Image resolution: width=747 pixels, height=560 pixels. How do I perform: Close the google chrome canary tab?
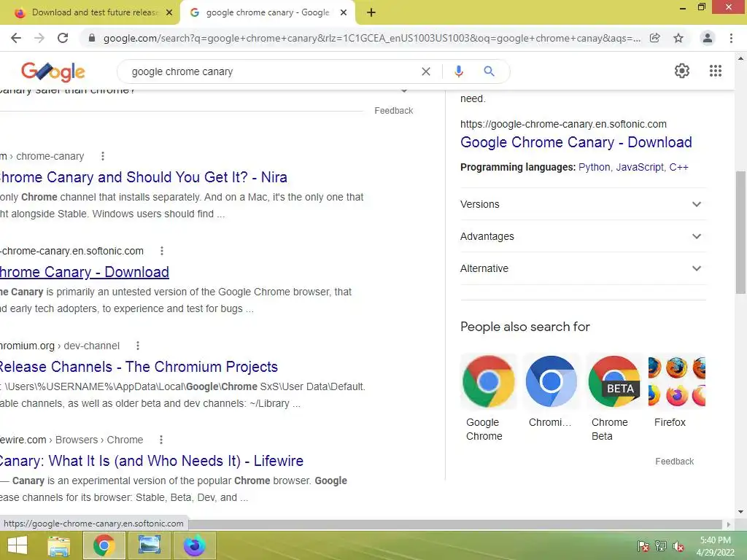tap(344, 13)
